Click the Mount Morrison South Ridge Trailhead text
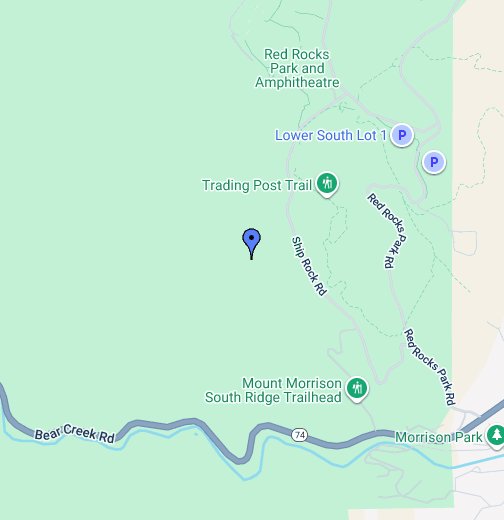The width and height of the screenshot is (504, 520). click(x=273, y=390)
